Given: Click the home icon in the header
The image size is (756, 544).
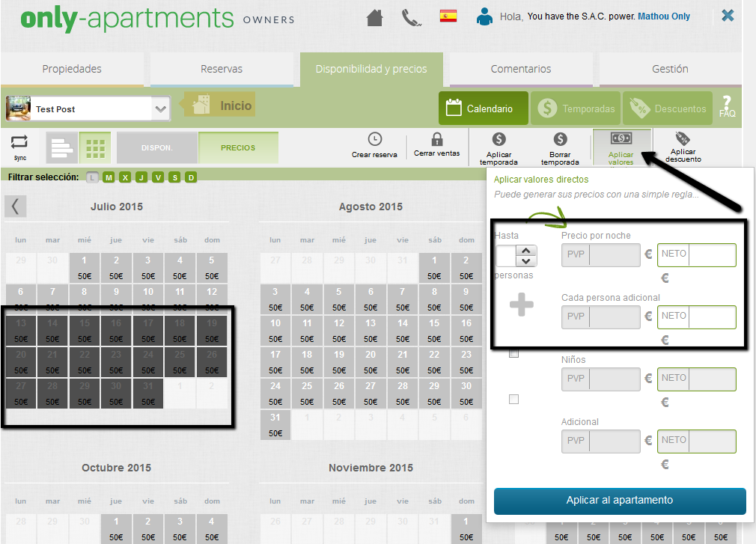Looking at the screenshot, I should click(x=374, y=16).
